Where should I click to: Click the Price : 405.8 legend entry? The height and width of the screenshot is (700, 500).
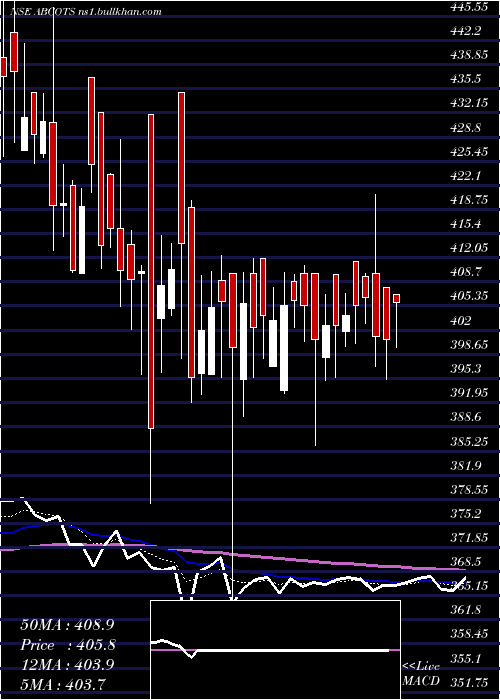(68, 645)
